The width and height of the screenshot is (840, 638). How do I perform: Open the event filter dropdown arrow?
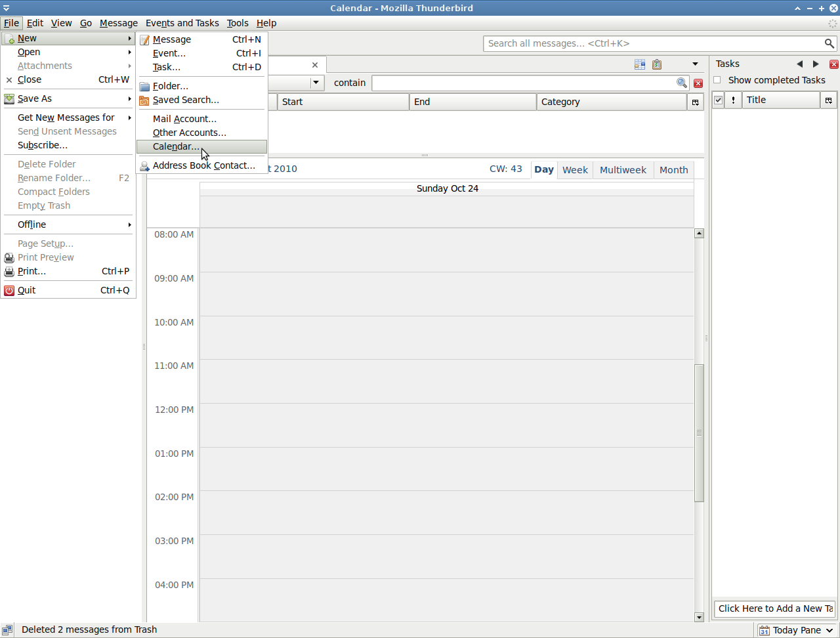tap(317, 83)
